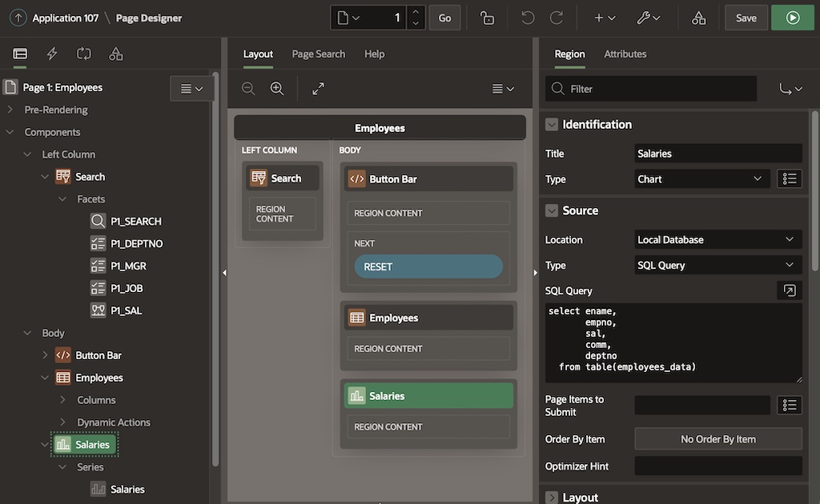Zoom in on the layout canvas
Viewport: 820px width, 504px height.
277,89
